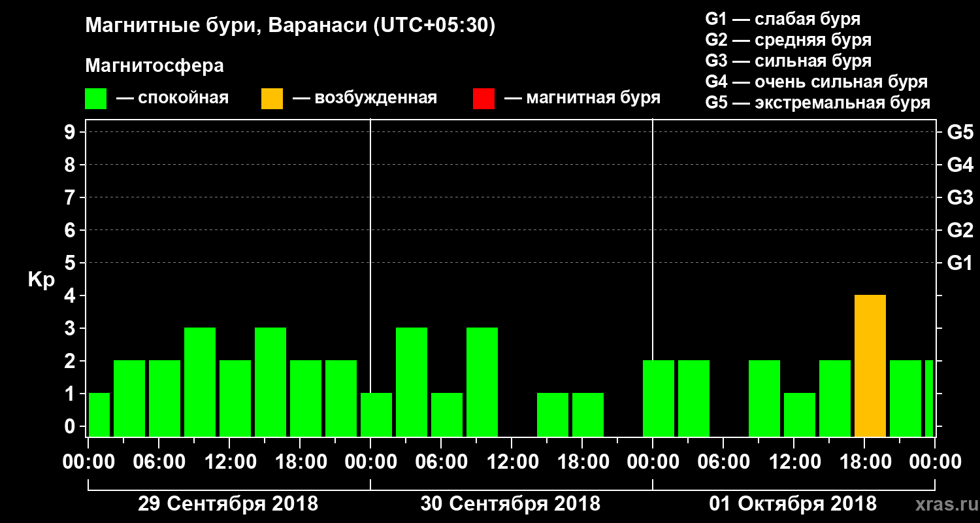Click the G5 label on right axis

click(x=960, y=132)
